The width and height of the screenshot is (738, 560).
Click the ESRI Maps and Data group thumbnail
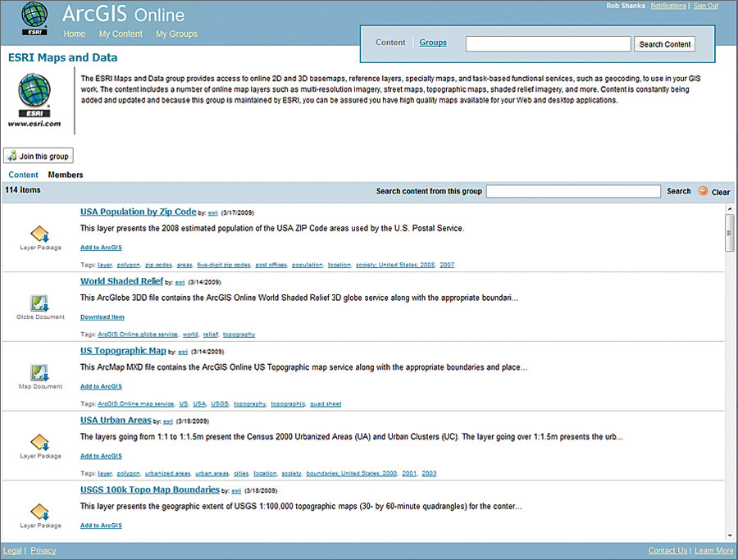point(34,100)
